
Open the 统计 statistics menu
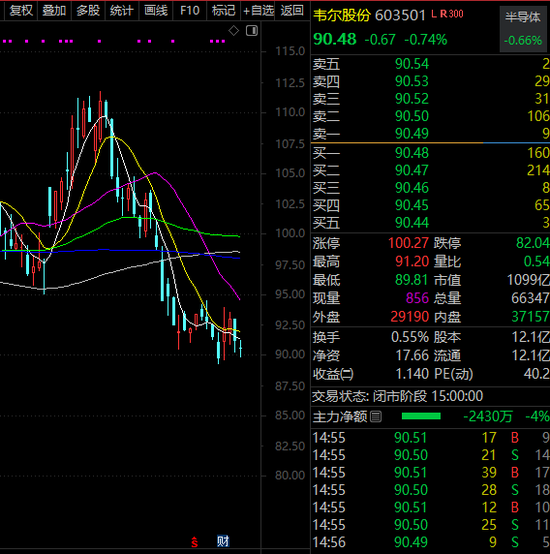pos(122,10)
